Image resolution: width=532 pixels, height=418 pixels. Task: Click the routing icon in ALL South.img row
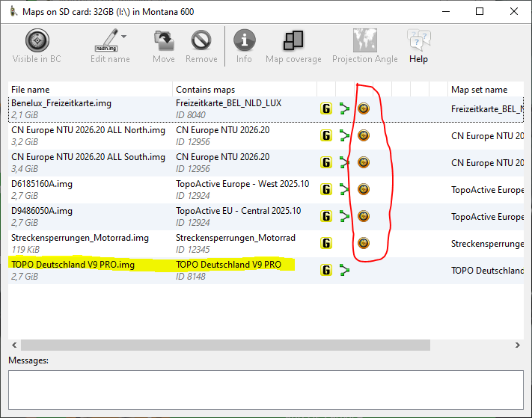coord(344,162)
